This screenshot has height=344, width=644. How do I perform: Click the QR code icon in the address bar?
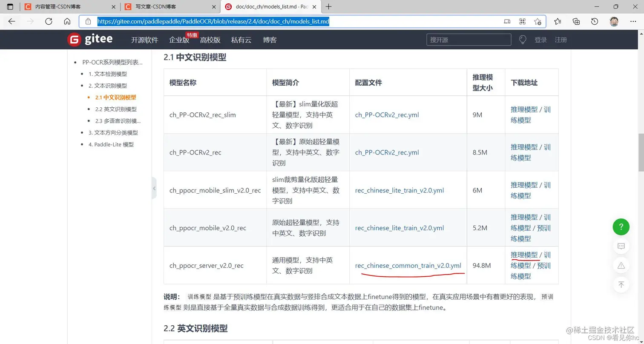[x=522, y=21]
